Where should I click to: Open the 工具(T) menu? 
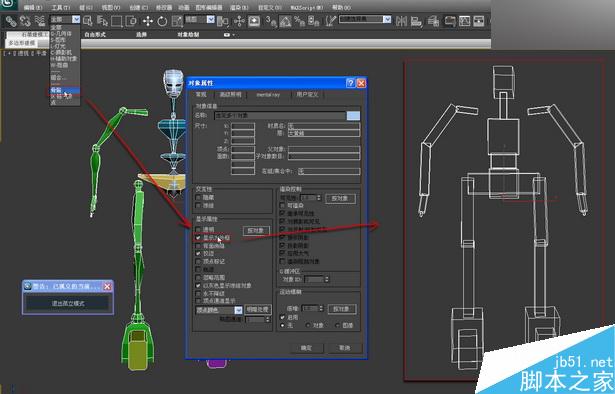point(61,7)
